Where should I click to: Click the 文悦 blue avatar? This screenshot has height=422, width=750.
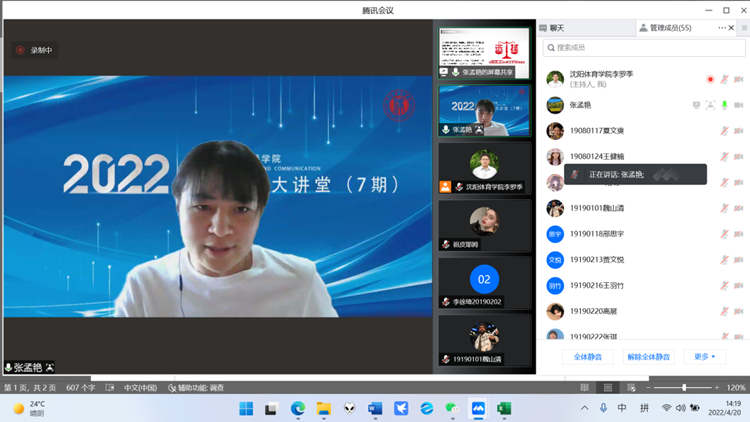pos(555,260)
